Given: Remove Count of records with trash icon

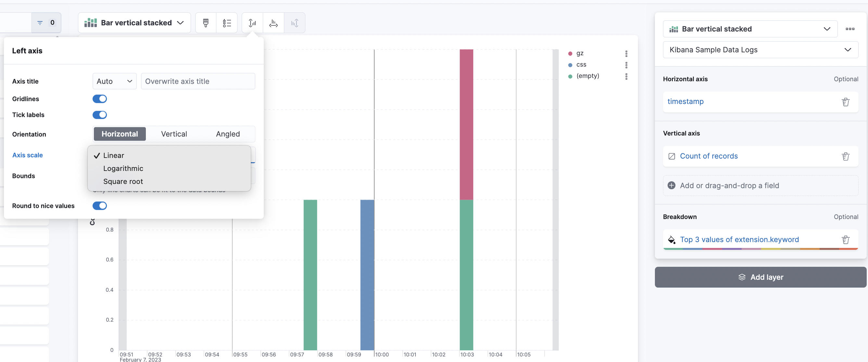Looking at the screenshot, I should point(846,156).
